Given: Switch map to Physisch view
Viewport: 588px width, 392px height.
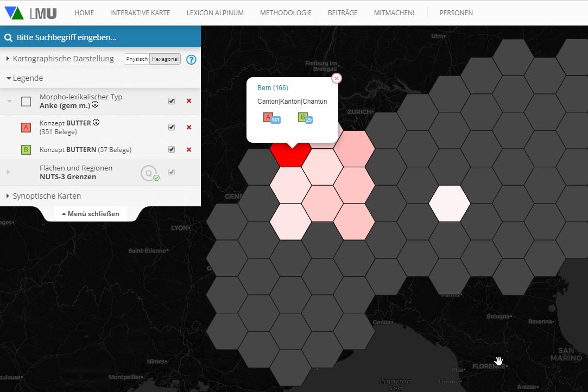Looking at the screenshot, I should [137, 59].
